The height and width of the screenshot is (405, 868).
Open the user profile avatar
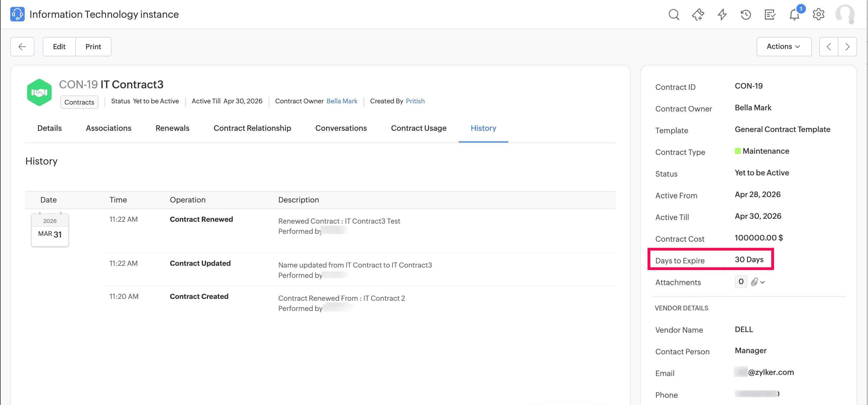pos(845,14)
